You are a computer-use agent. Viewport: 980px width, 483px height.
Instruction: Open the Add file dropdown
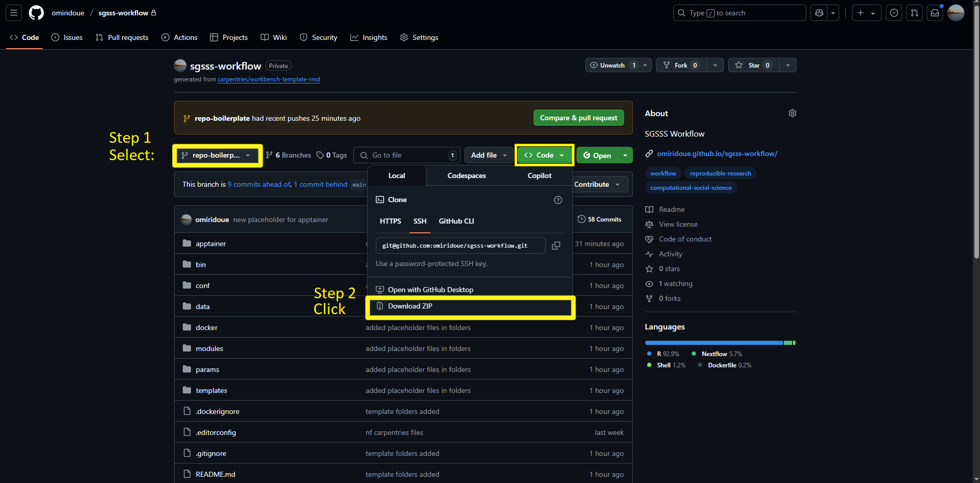pyautogui.click(x=489, y=155)
